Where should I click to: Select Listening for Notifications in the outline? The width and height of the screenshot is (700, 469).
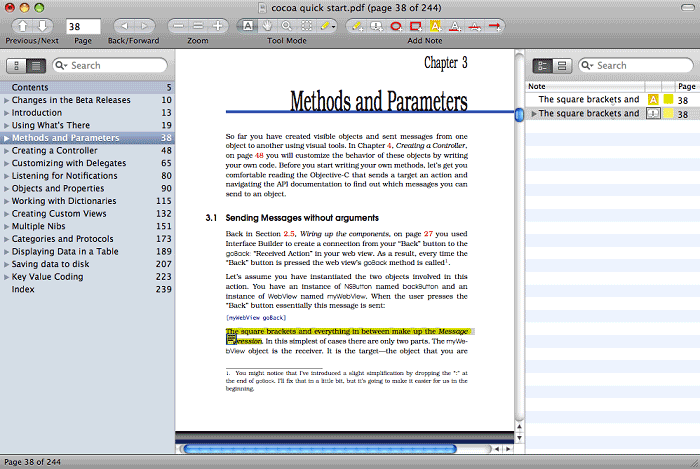tap(87, 176)
